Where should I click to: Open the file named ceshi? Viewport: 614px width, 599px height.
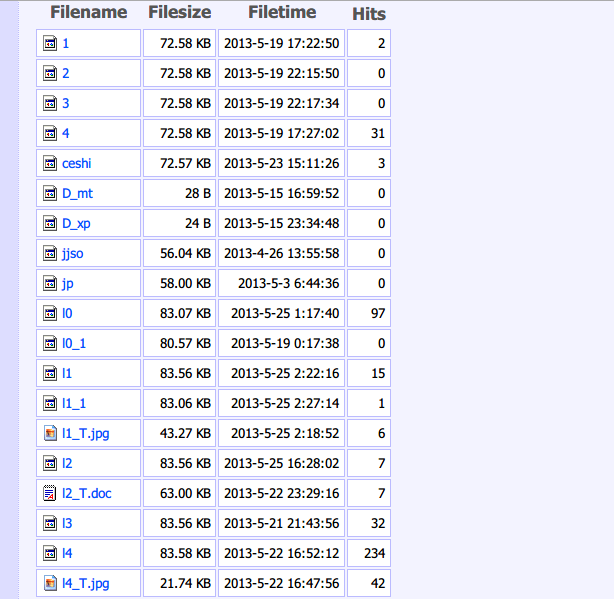click(x=76, y=163)
